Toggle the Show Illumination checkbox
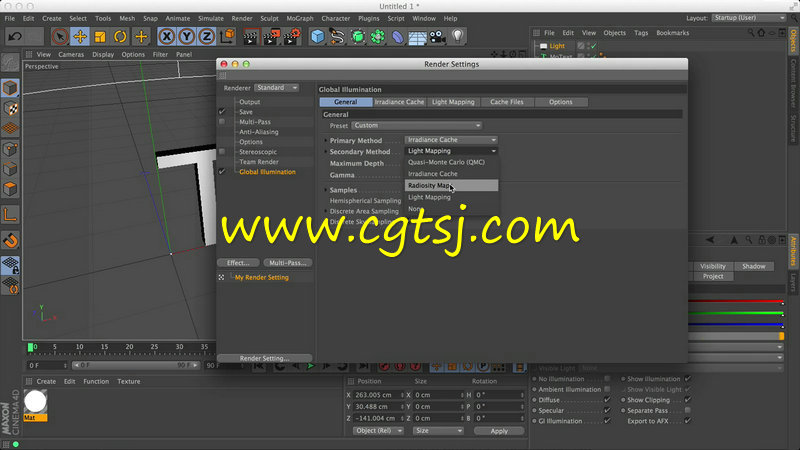This screenshot has height=450, width=800. point(688,379)
